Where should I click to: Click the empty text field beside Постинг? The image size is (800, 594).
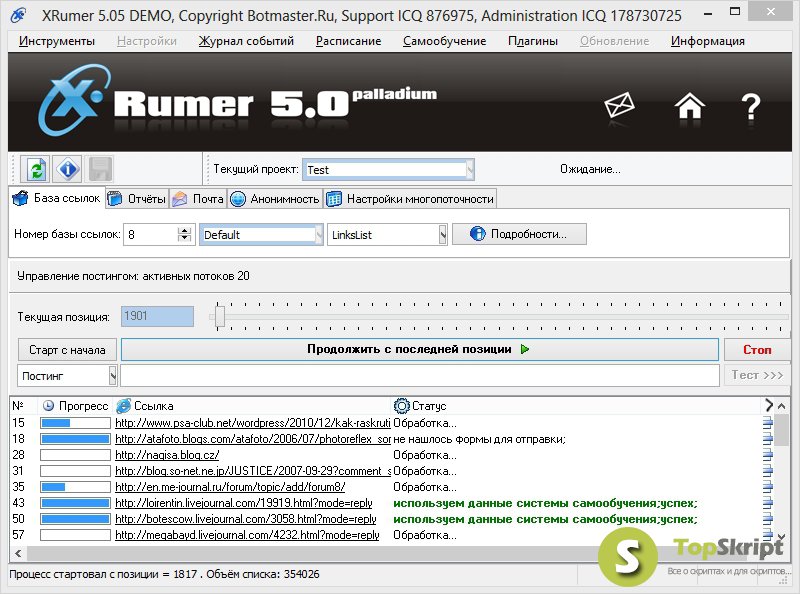click(420, 376)
